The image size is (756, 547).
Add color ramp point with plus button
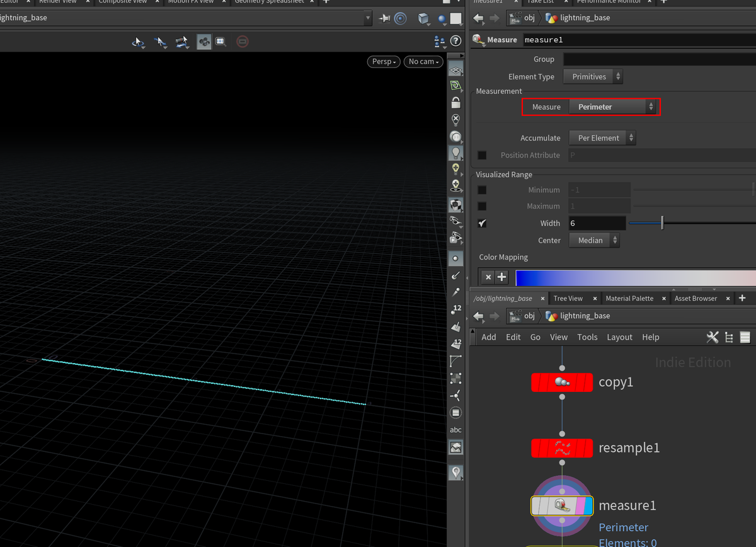click(x=501, y=277)
